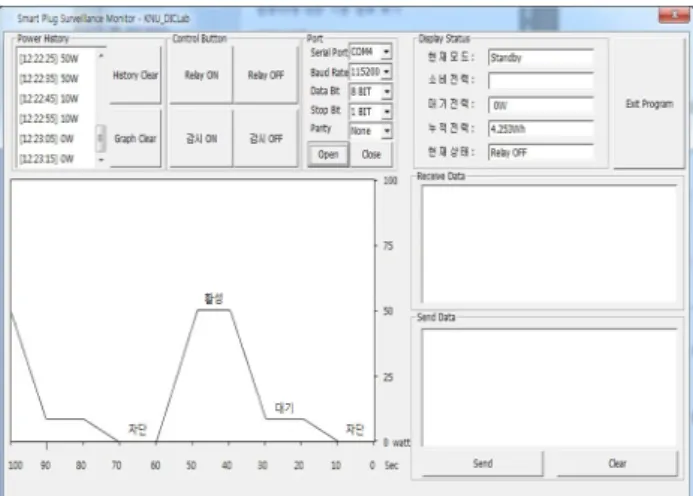Open the Parity dropdown
Image resolution: width=693 pixels, height=496 pixels.
pos(386,131)
